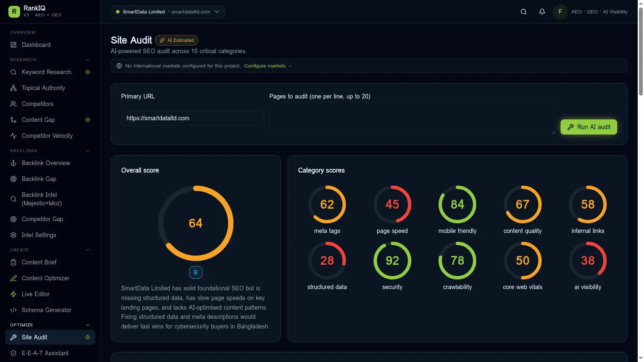644x362 pixels.
Task: Click the Competitors people icon
Action: click(x=13, y=104)
